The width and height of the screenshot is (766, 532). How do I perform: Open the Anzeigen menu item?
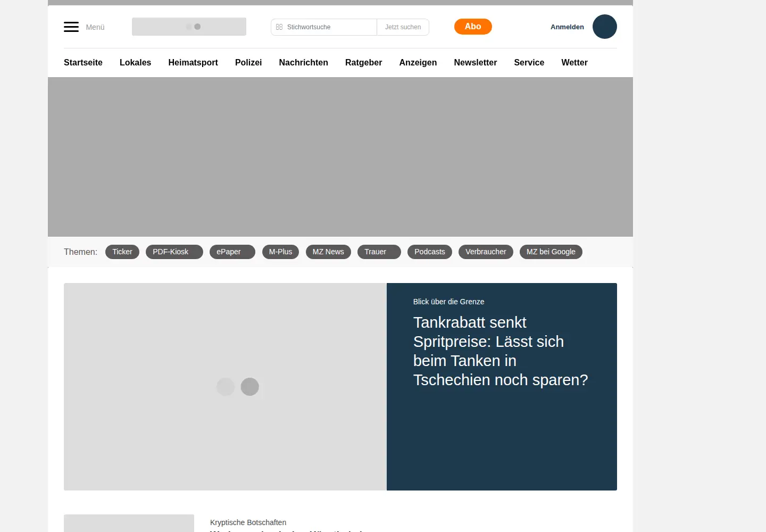[418, 62]
